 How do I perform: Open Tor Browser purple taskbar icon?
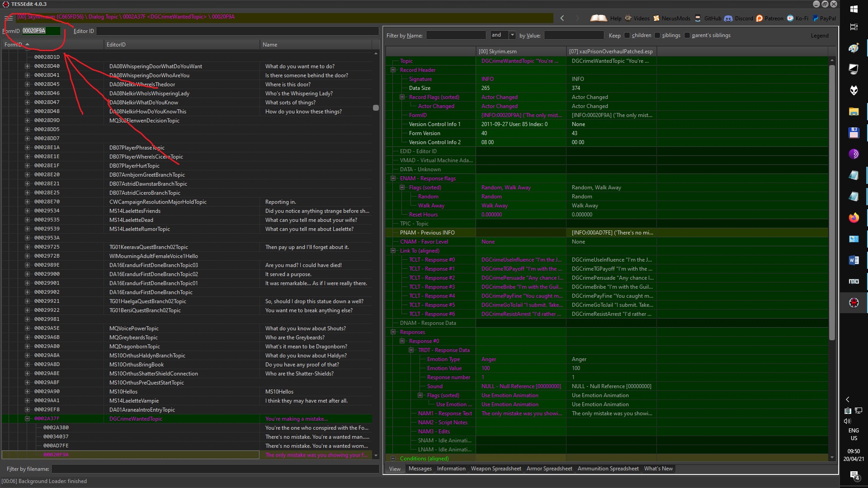click(854, 154)
